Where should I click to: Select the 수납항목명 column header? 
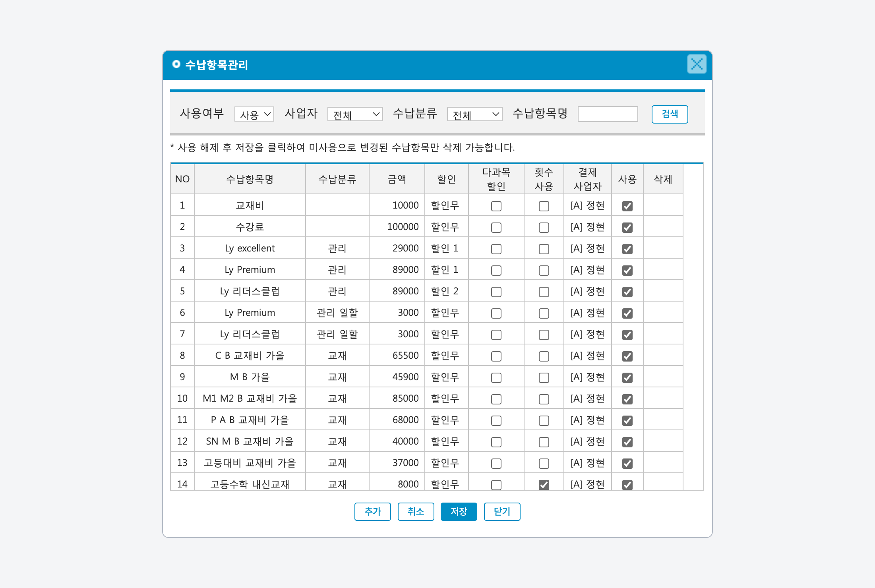pos(250,179)
